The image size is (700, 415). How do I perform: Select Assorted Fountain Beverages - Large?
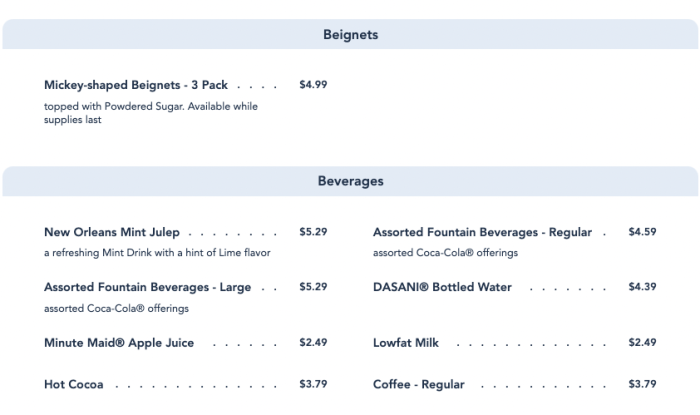[147, 287]
